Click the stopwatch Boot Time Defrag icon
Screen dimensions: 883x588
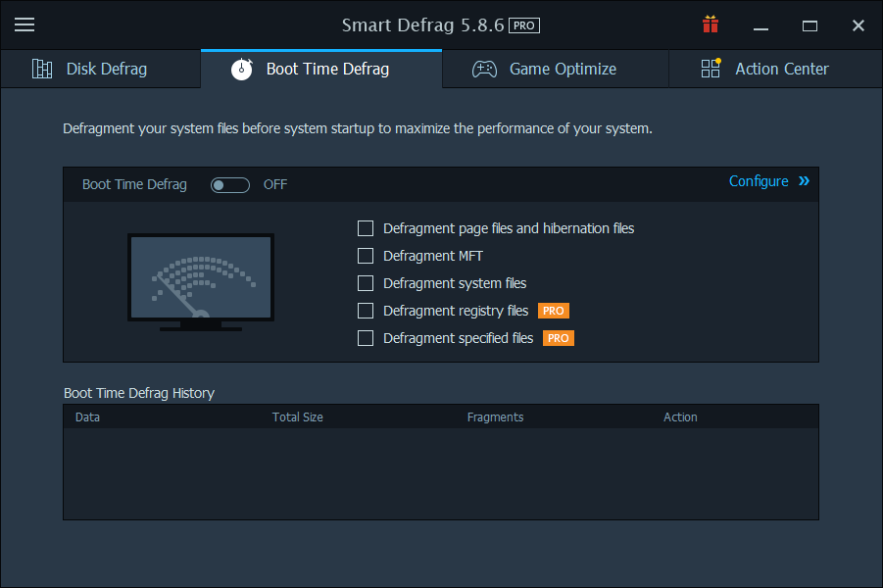(x=242, y=69)
